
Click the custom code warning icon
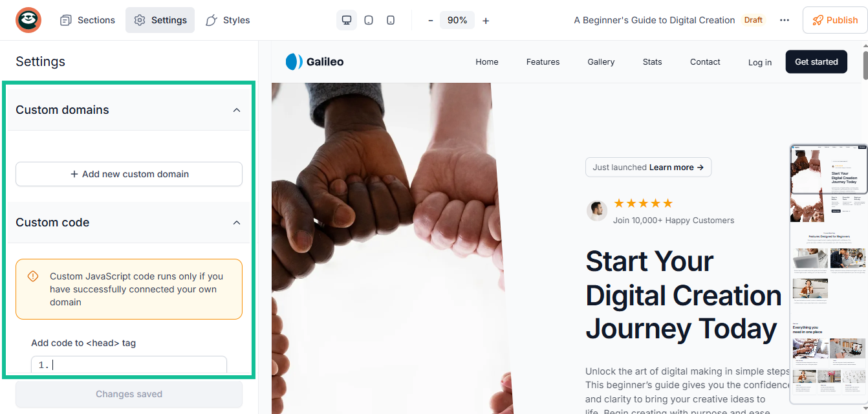[33, 276]
